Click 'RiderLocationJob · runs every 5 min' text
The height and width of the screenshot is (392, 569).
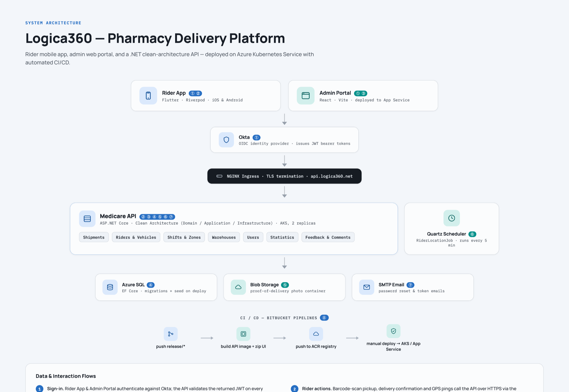click(x=452, y=243)
